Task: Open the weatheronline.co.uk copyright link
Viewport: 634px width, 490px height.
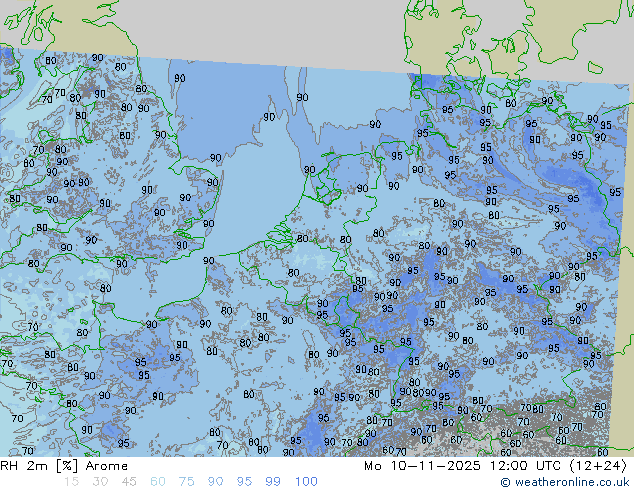Action: click(565, 482)
